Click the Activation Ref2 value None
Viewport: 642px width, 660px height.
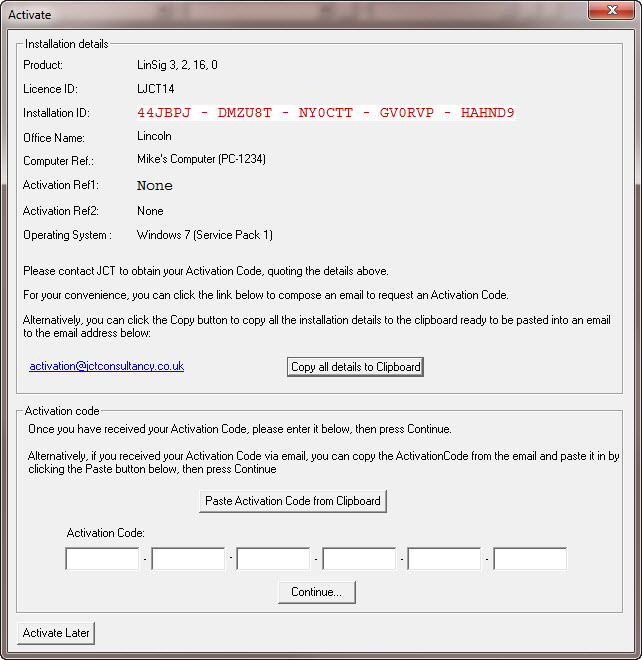pos(150,211)
